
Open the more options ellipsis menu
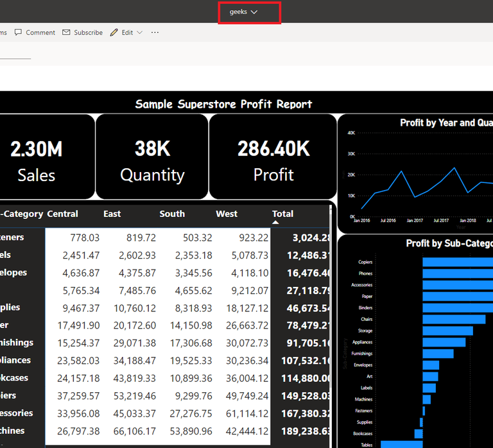(x=155, y=33)
